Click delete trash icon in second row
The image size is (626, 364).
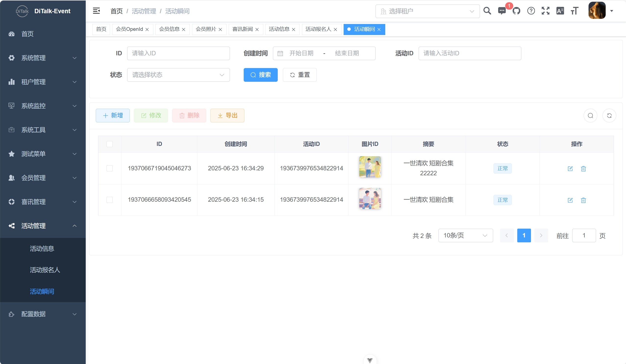(x=583, y=200)
